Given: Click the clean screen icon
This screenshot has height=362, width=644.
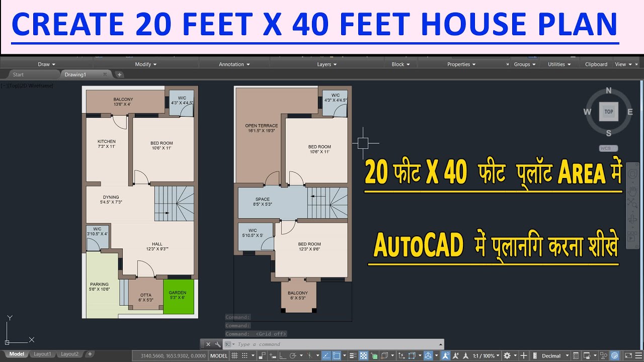Looking at the screenshot, I should pos(628,355).
